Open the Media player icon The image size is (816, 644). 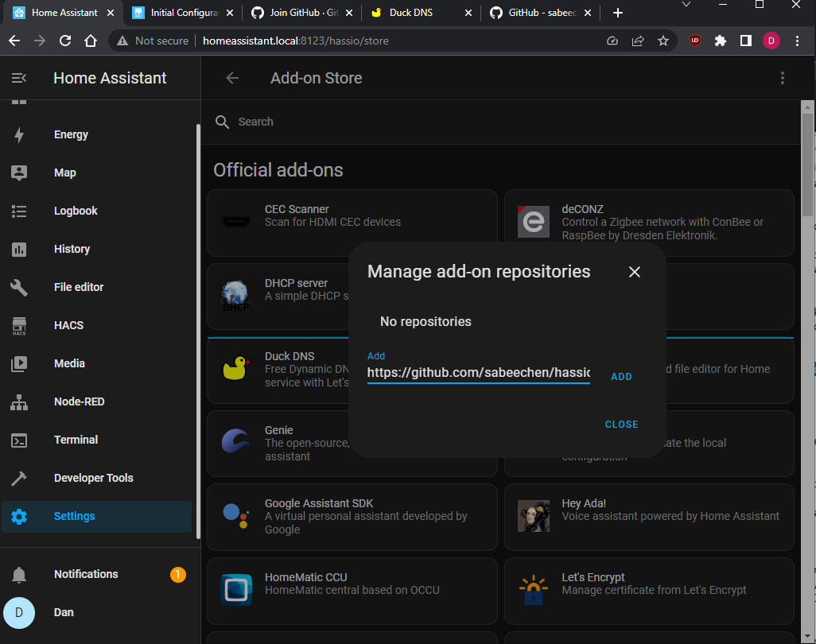coord(19,363)
